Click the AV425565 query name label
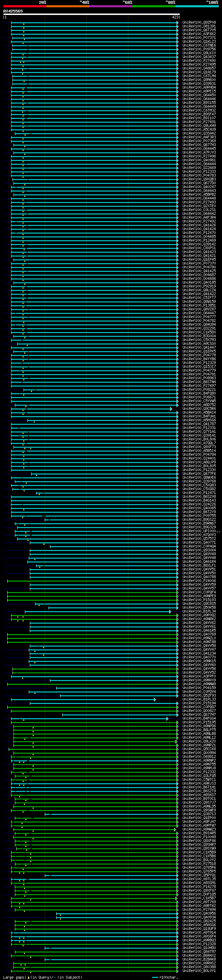Viewport: 222px width, 980px height. [x=13, y=11]
